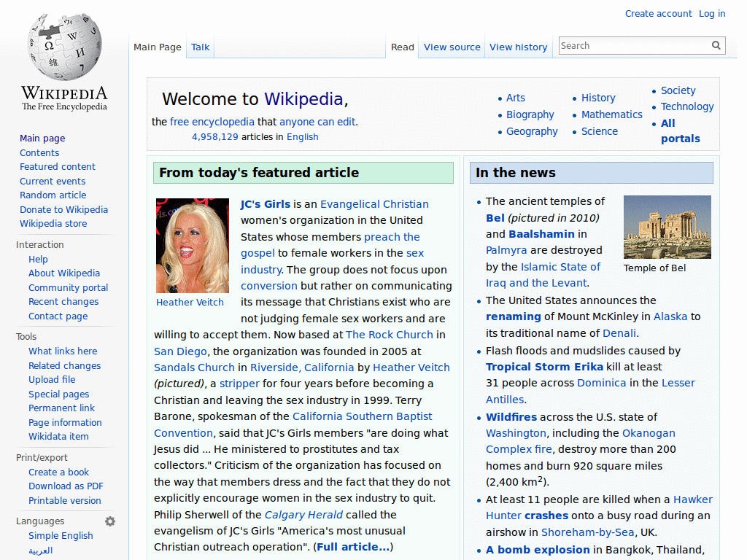
Task: Open the Science portal
Action: [x=600, y=131]
